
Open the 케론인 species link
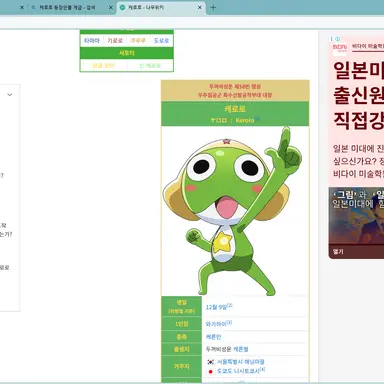pyautogui.click(x=213, y=337)
